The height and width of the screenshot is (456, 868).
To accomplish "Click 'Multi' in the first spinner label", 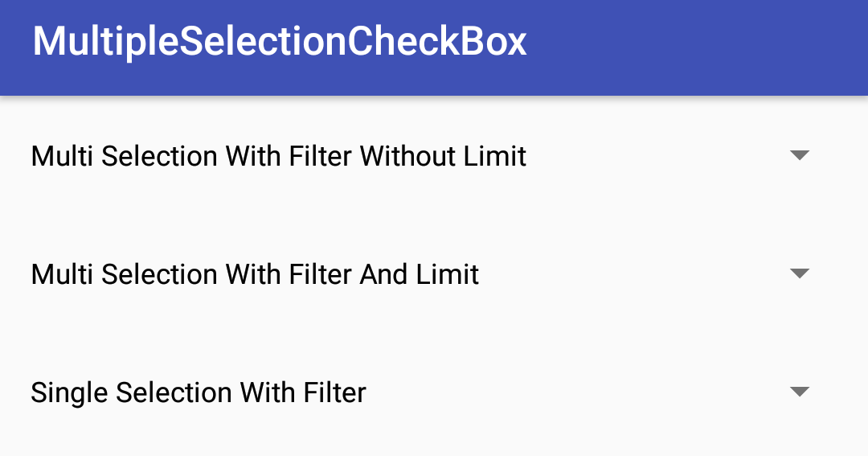I will point(61,156).
